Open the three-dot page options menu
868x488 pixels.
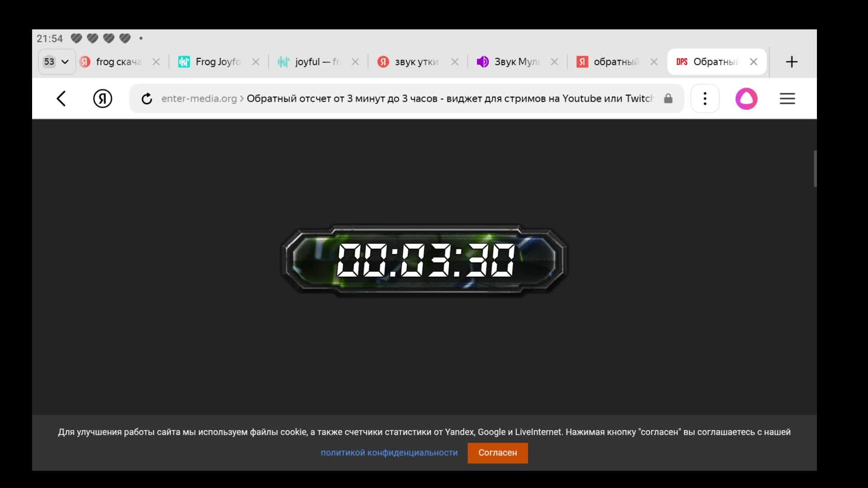(705, 99)
